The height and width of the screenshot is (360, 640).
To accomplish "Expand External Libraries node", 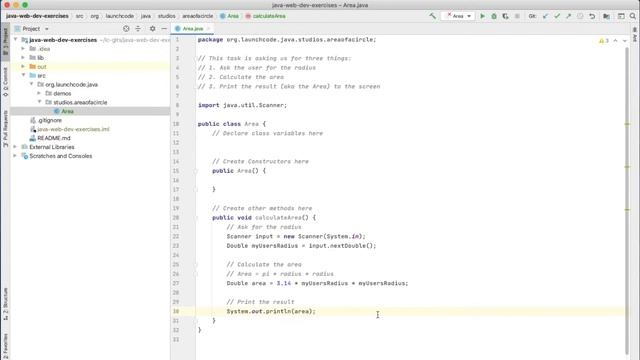I will click(x=16, y=147).
